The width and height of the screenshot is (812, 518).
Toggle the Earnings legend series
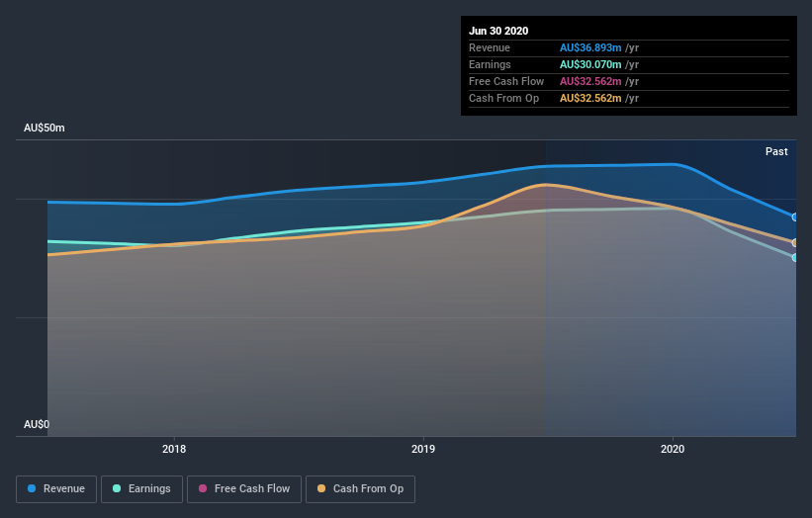tap(141, 489)
